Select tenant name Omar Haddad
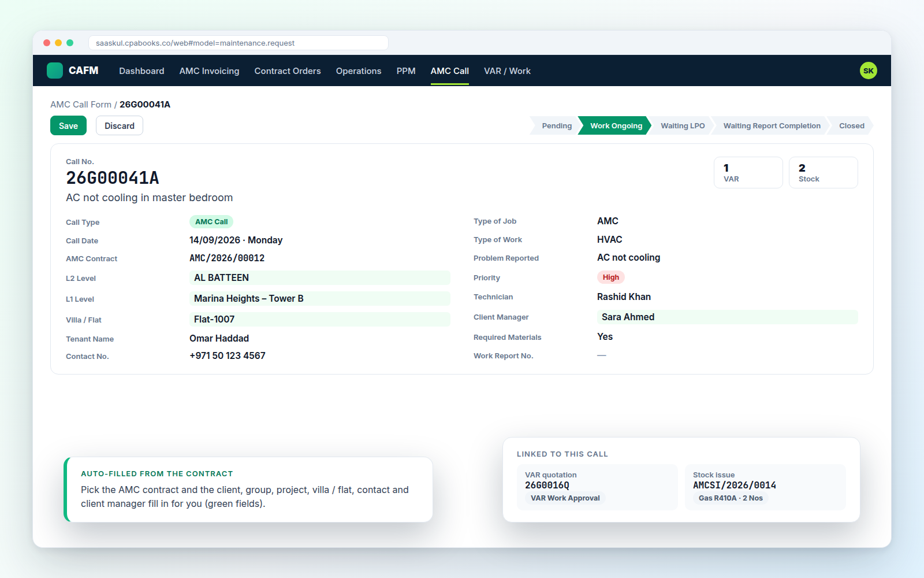924x578 pixels. coord(219,338)
